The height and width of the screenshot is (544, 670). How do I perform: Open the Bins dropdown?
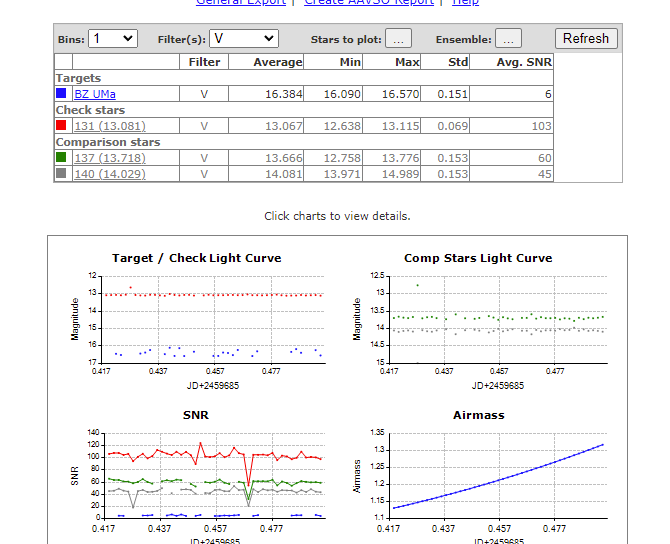tap(112, 39)
